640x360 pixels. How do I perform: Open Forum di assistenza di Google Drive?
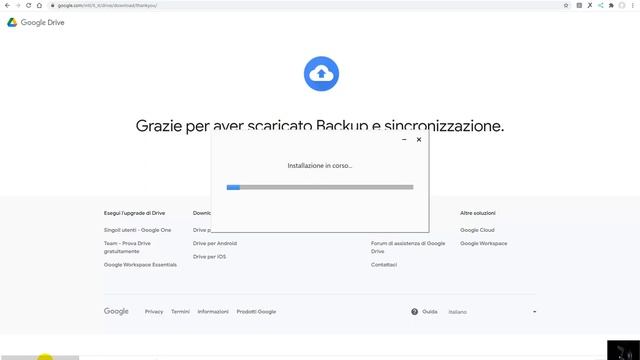click(x=408, y=247)
